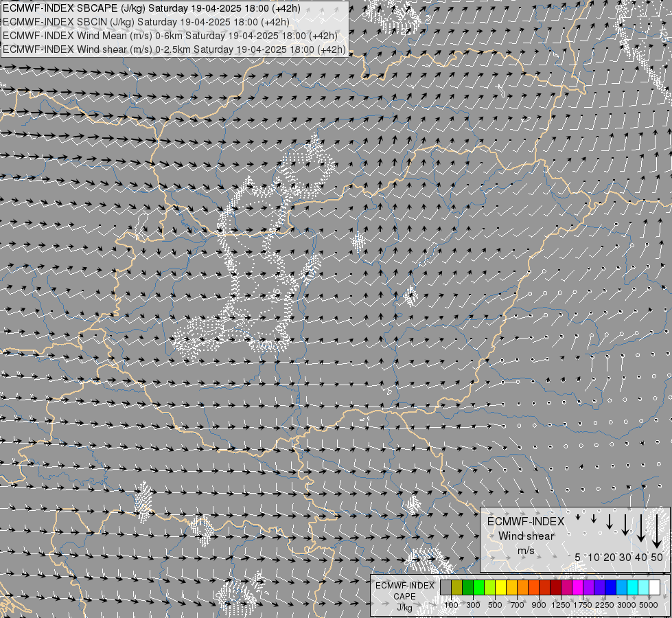The width and height of the screenshot is (672, 618).
Task: Click the '40' wind shear scale label
Action: (640, 557)
